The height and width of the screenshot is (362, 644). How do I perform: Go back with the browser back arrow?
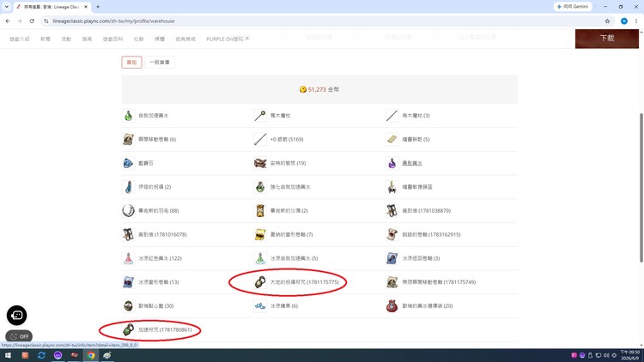pos(8,21)
